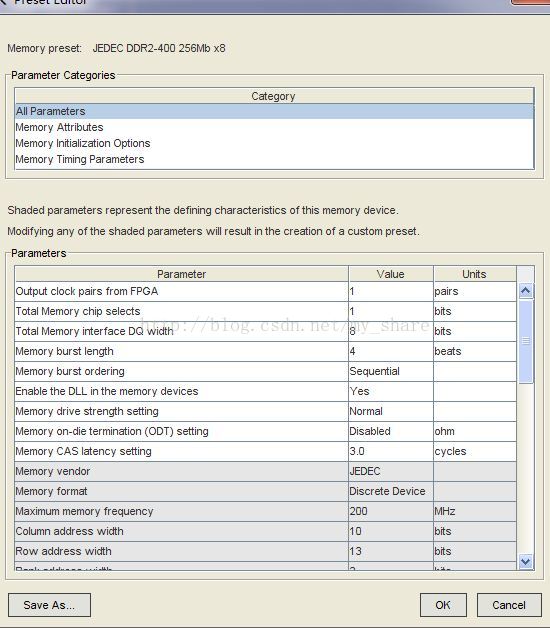Edit the Total Memory interface DQ width value

391,332
